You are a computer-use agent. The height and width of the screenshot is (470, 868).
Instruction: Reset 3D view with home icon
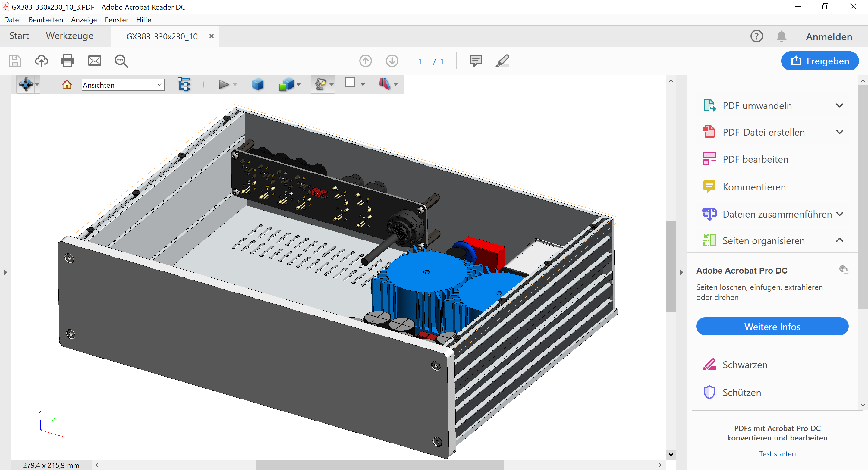[x=67, y=84]
